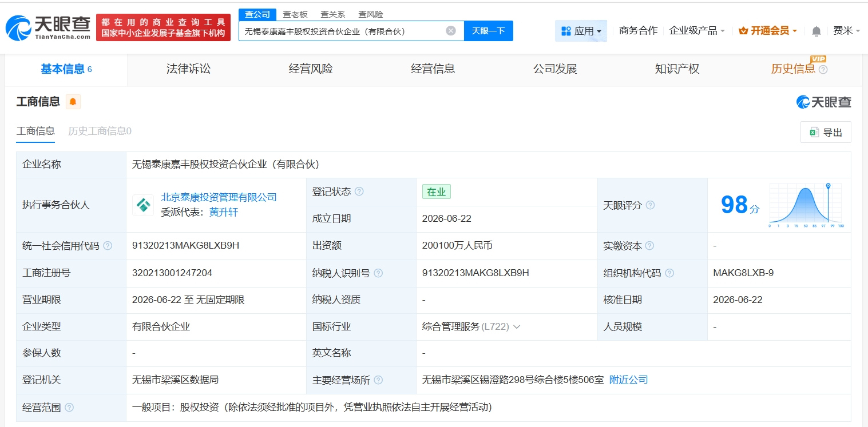This screenshot has width=868, height=427.
Task: Open the 北京泰康投资管理有限公司 link
Action: [219, 197]
